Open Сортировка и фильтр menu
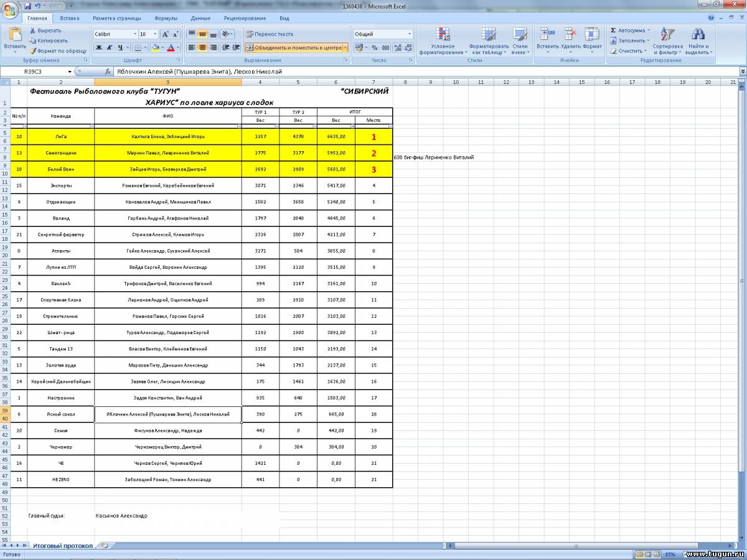Image resolution: width=747 pixels, height=560 pixels. 667,41
